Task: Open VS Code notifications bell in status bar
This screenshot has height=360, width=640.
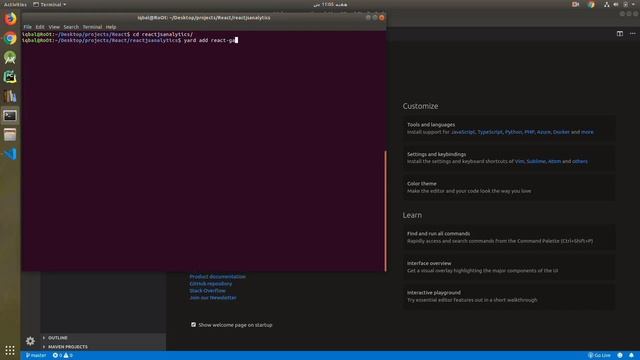Action: tap(631, 356)
